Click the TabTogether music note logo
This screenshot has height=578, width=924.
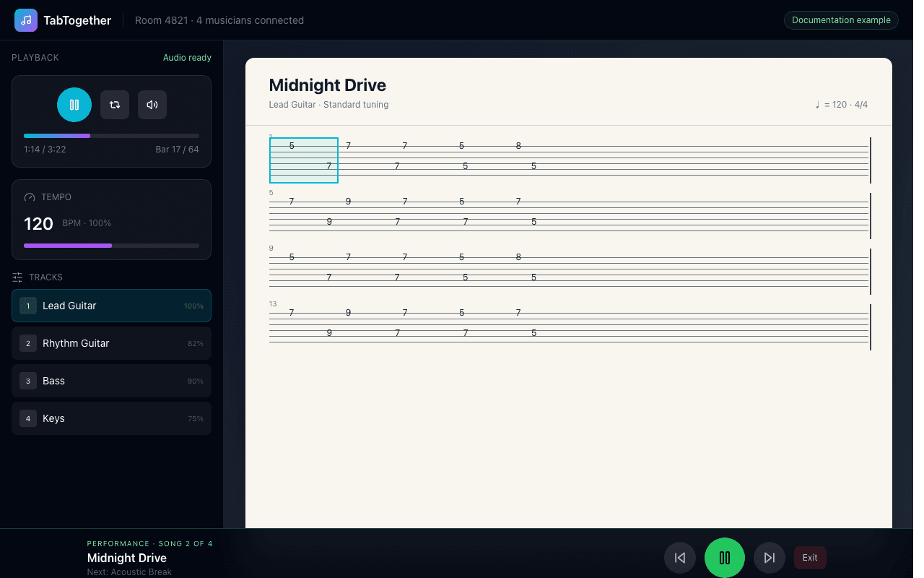(x=26, y=20)
